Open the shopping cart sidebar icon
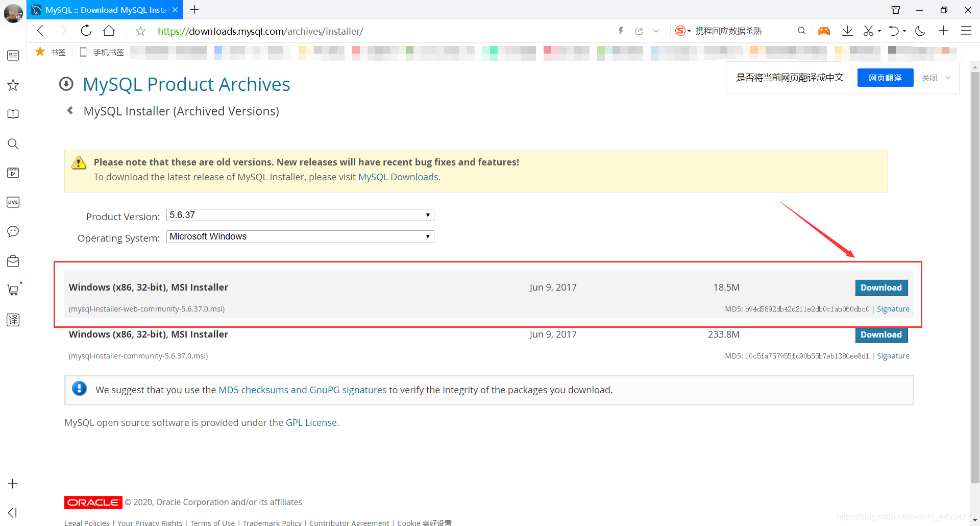The image size is (980, 526). tap(13, 290)
